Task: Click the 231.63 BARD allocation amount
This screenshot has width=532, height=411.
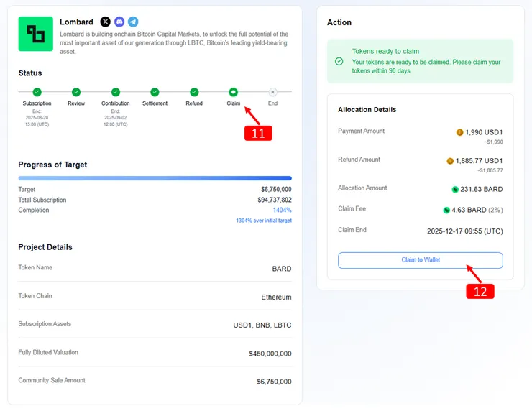Action: point(482,189)
